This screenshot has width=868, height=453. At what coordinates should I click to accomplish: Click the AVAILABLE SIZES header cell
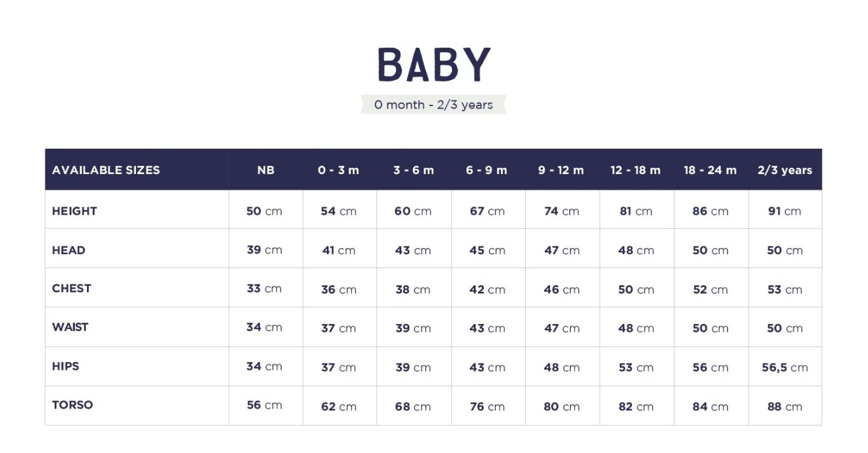(106, 170)
